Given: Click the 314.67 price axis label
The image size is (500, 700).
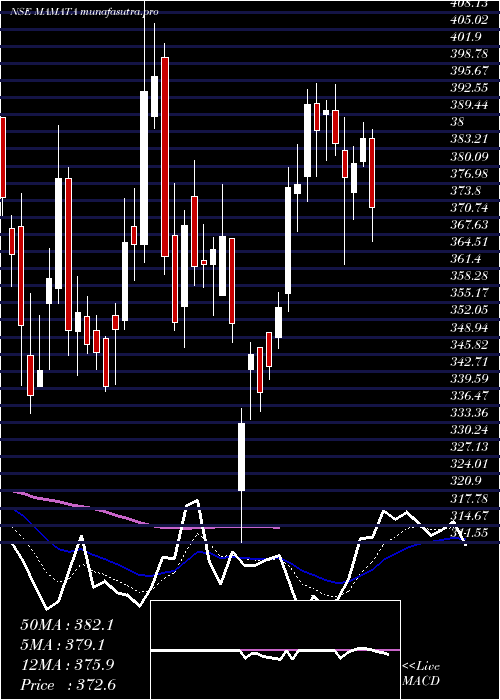Looking at the screenshot, I should tap(469, 515).
